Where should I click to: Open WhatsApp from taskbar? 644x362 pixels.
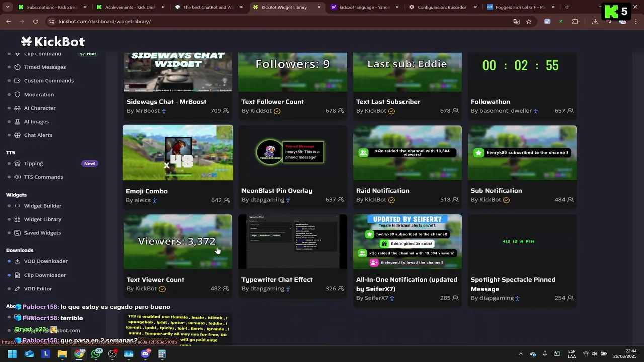pyautogui.click(x=96, y=354)
